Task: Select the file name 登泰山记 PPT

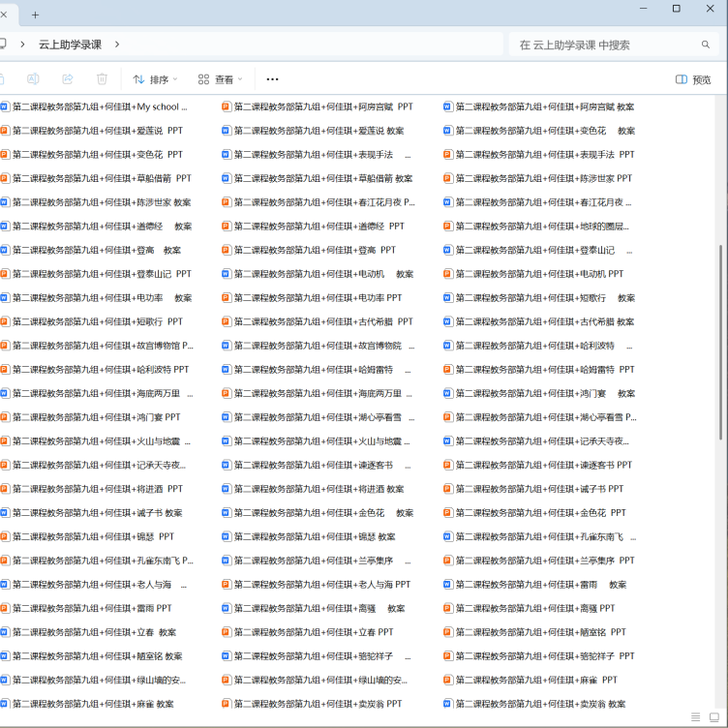Action: 102,274
